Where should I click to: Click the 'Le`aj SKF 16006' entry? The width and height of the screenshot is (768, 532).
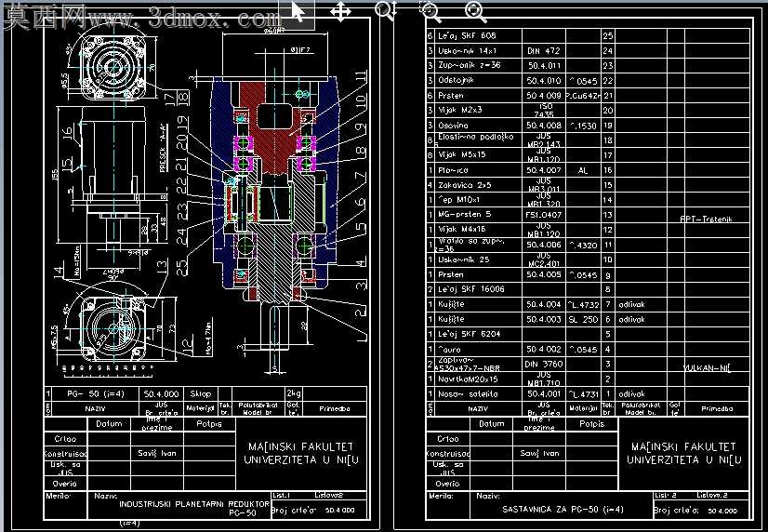(470, 289)
